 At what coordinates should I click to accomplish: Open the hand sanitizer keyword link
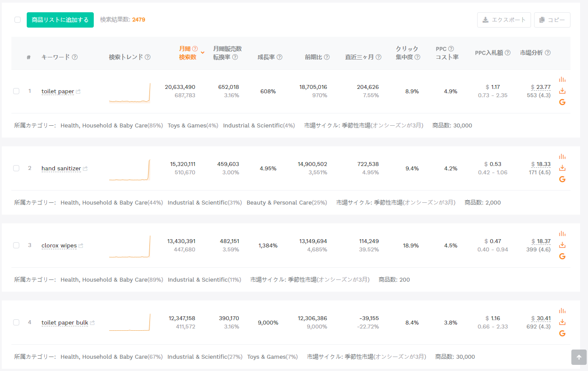click(61, 169)
